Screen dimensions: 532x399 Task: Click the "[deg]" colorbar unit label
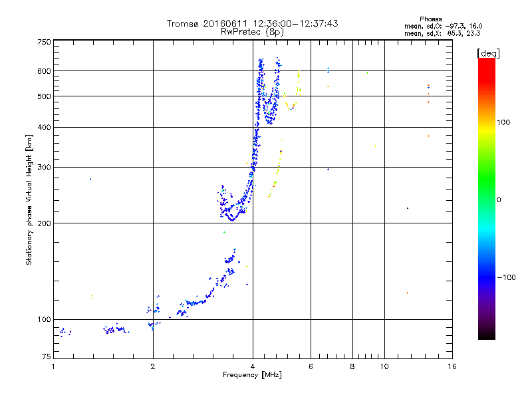(x=488, y=53)
